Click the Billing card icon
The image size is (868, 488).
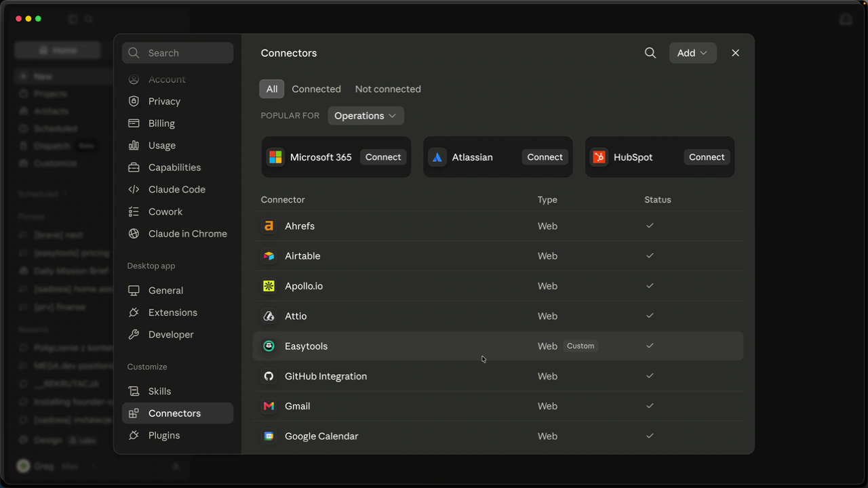134,123
